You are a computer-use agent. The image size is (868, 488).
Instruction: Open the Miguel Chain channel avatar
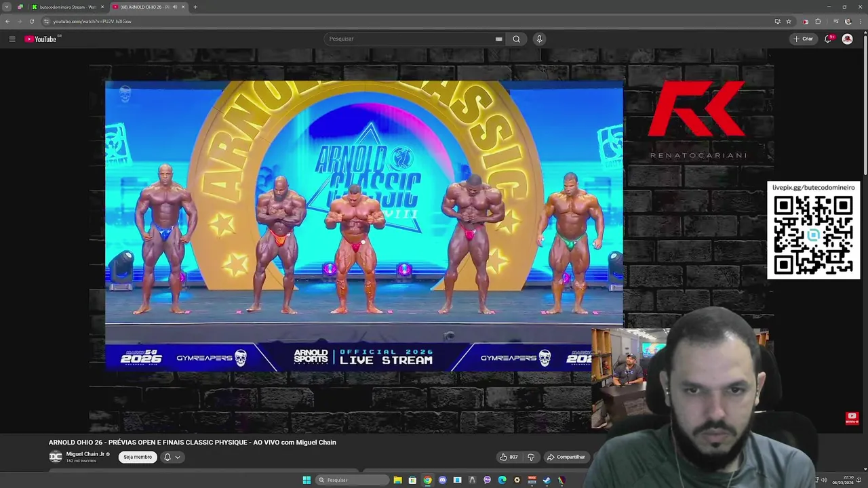click(x=56, y=457)
